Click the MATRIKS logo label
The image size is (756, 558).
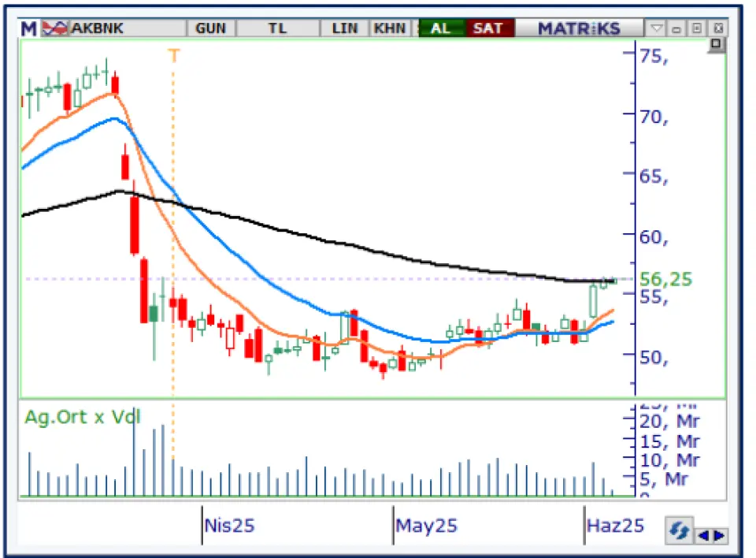point(579,28)
